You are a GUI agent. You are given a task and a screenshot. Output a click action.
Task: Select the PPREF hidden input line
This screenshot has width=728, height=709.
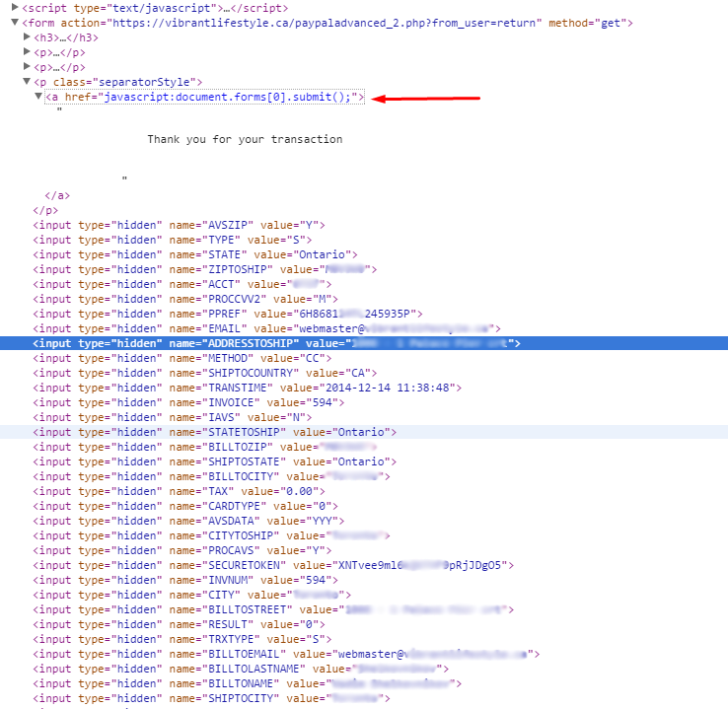click(228, 315)
